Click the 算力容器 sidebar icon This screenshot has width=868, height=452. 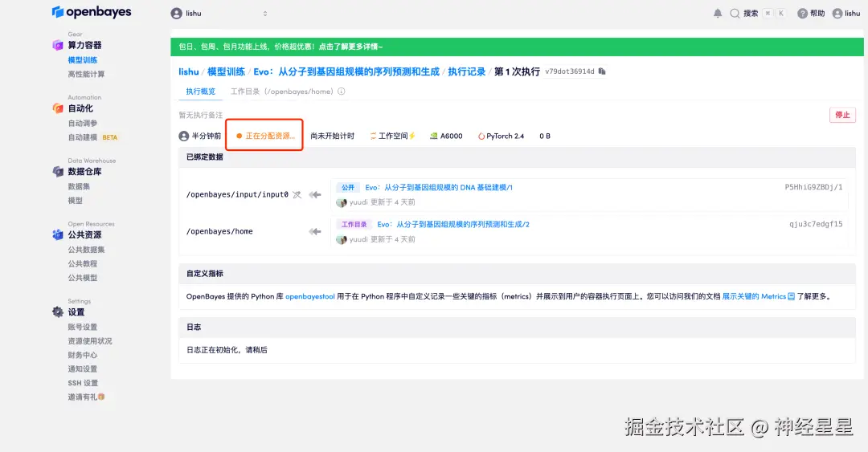pos(58,46)
